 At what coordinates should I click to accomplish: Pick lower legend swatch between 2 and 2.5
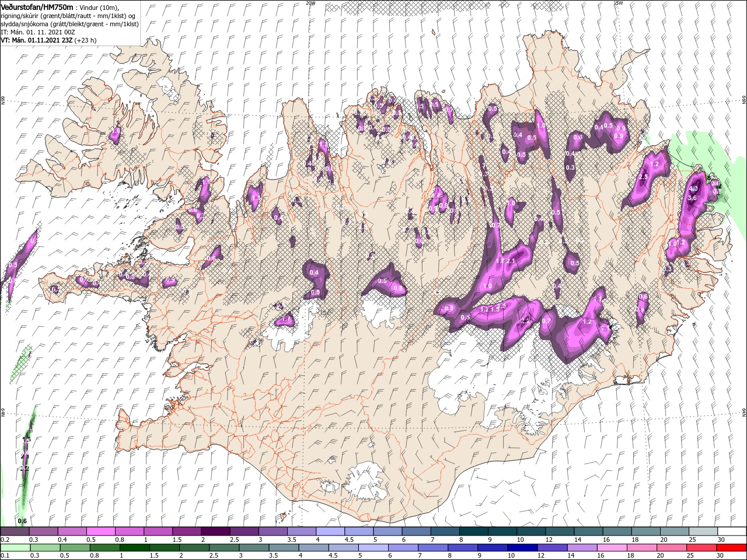click(194, 548)
